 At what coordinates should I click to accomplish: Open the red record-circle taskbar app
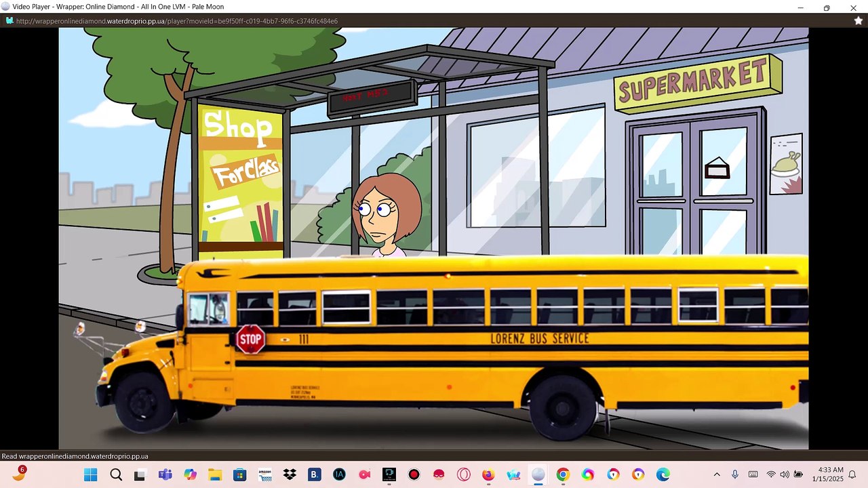414,474
